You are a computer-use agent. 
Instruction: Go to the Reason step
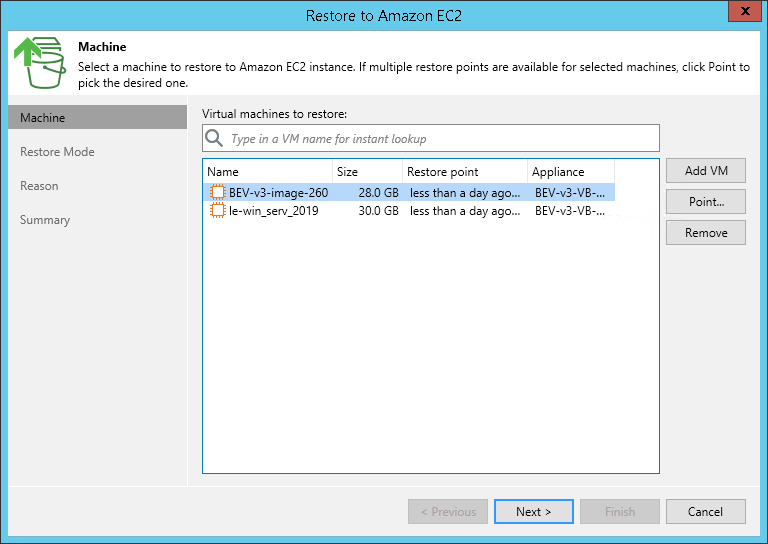[x=39, y=186]
